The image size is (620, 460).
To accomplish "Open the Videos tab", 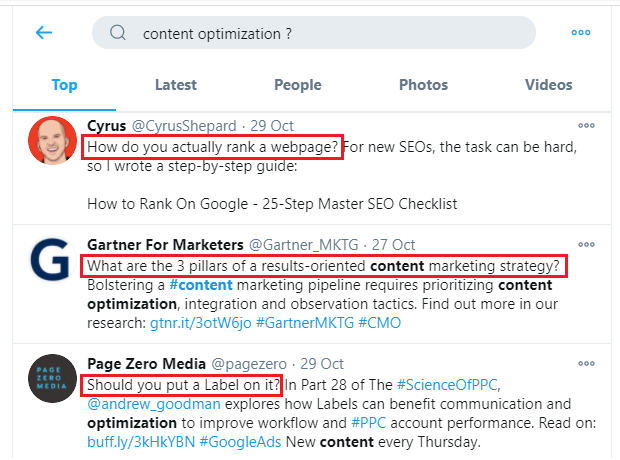I will pyautogui.click(x=549, y=85).
